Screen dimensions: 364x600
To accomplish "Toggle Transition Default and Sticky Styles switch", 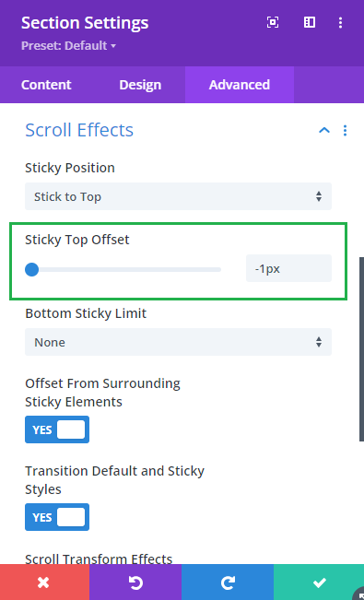I will coord(57,517).
